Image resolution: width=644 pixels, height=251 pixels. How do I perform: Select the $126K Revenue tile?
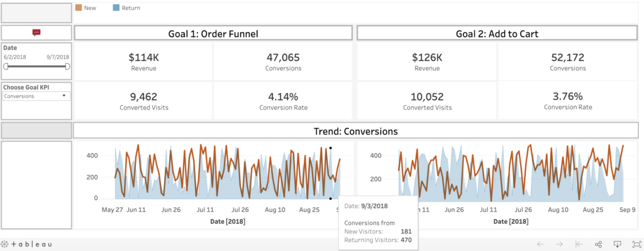click(x=427, y=61)
